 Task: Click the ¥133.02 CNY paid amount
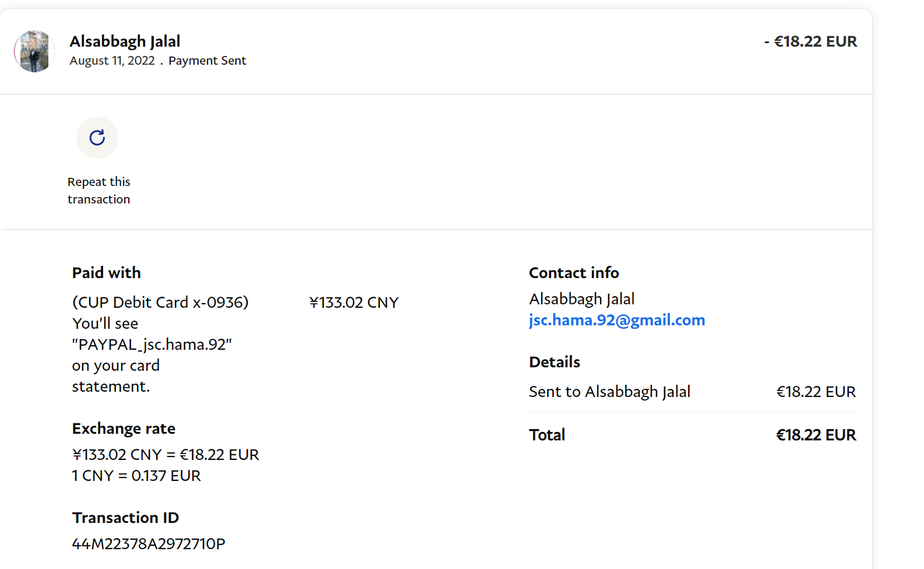click(354, 303)
